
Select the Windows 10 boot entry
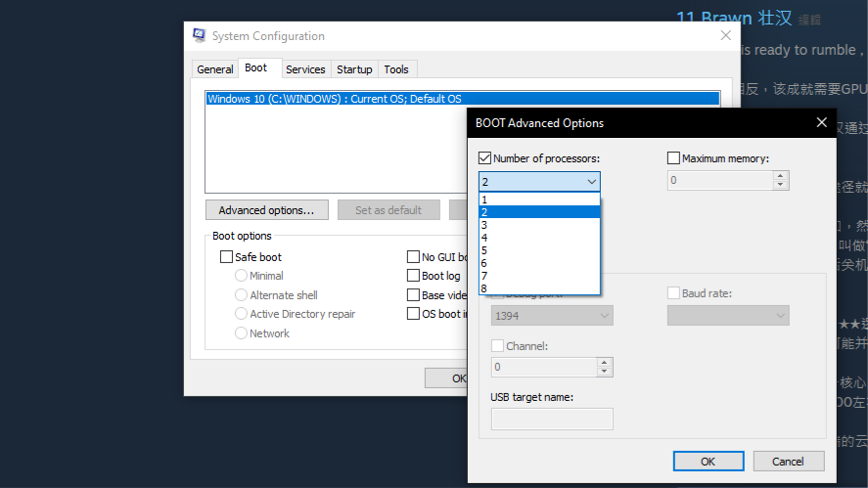[335, 99]
